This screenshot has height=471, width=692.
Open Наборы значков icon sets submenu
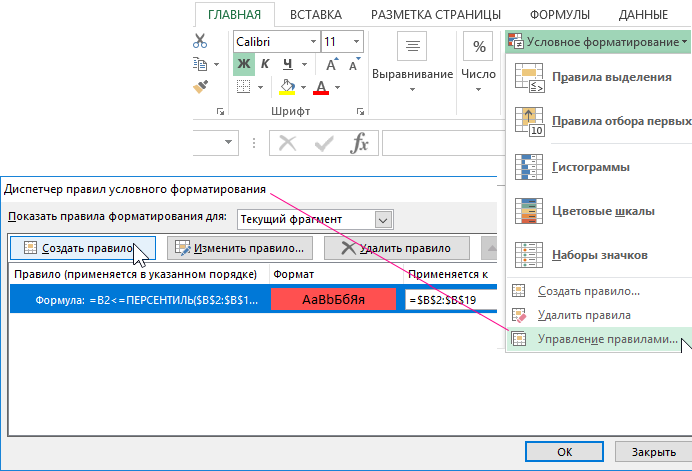(599, 255)
